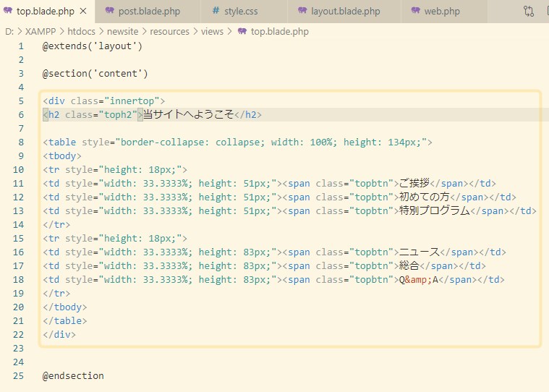
Task: Click the split editor icon at far right
Action: (546, 12)
